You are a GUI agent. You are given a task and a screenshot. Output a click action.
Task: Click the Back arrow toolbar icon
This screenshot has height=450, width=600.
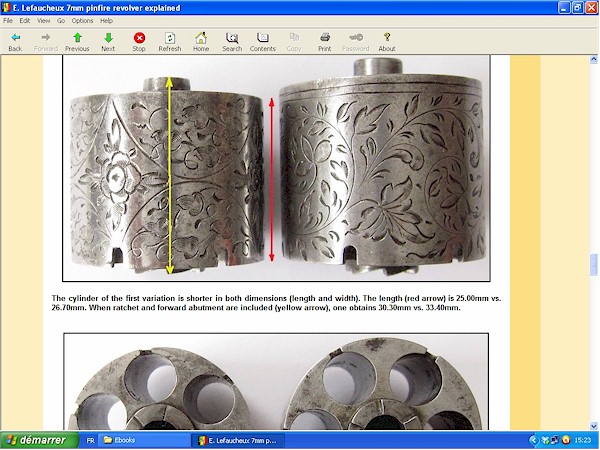[15, 38]
